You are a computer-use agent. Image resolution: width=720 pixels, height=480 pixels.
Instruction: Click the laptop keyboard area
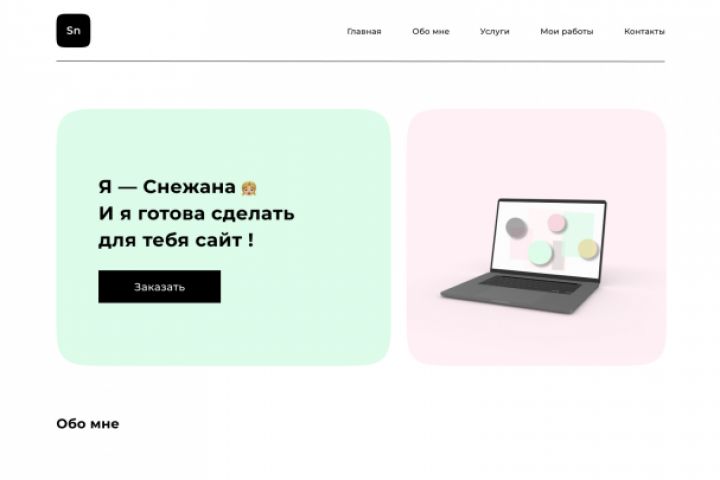530,285
